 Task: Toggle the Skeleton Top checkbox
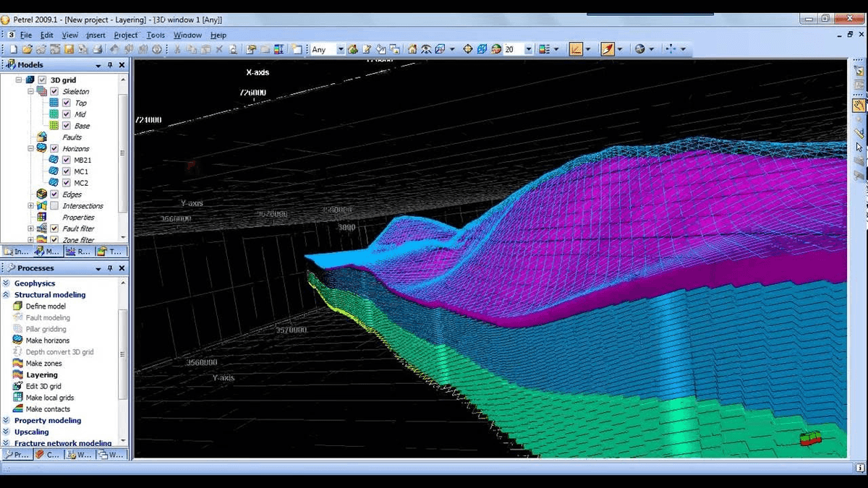(67, 103)
